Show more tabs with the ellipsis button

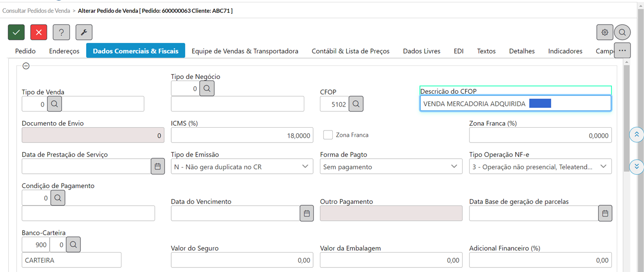622,50
